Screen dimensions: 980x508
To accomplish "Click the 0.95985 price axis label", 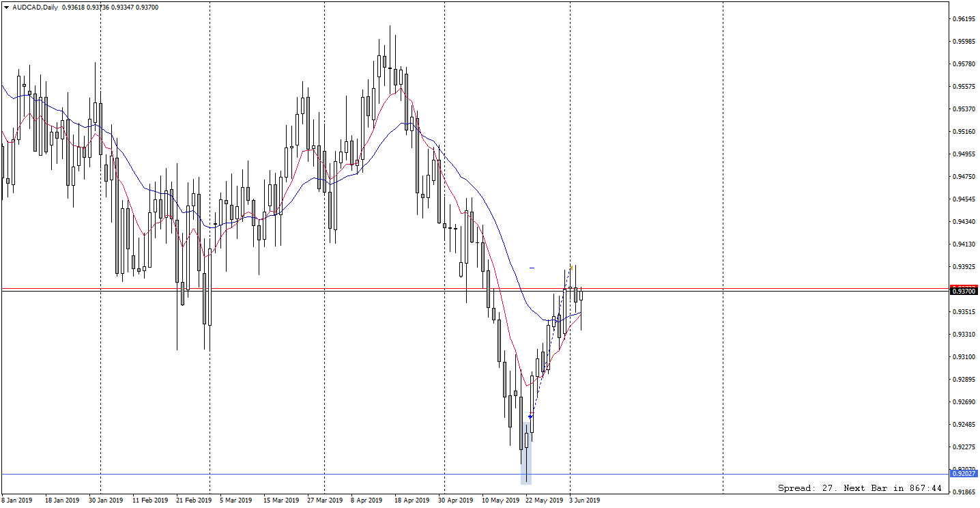I will [x=964, y=41].
